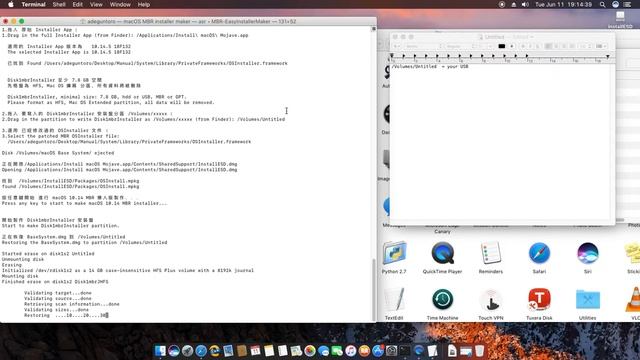Open list bullets dropdown in TextEdit
640x360 pixels.
[x=600, y=46]
